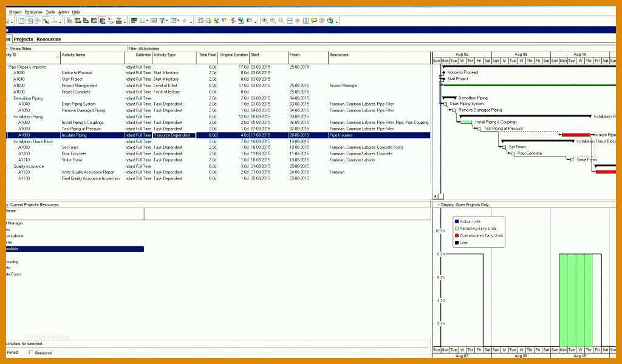Open the Filter funnel tool
The image size is (622, 364).
click(162, 21)
